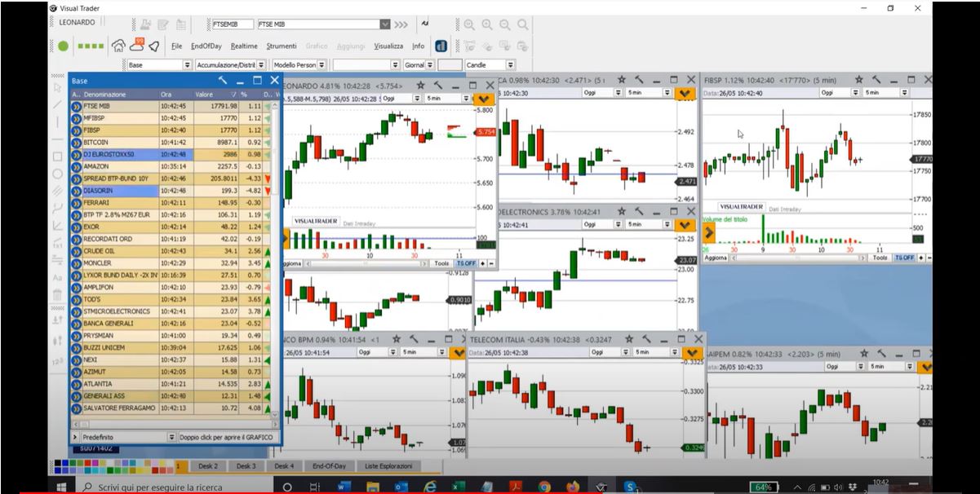This screenshot has width=980, height=494.
Task: Open the cloud notifications icon with badge
Action: click(137, 46)
